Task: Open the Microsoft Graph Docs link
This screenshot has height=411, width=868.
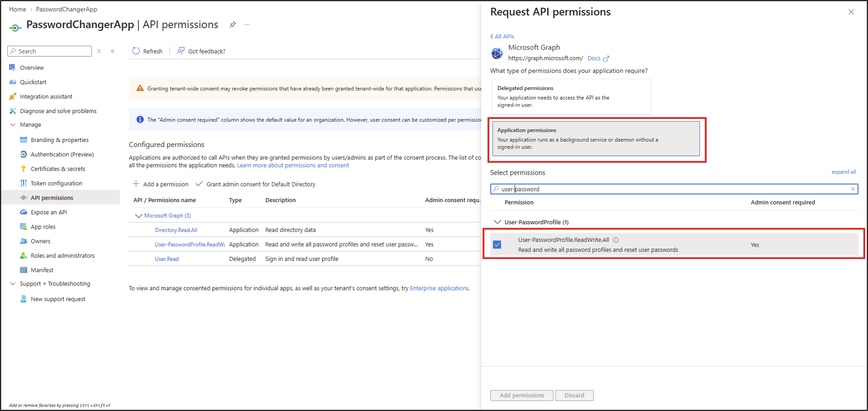Action: point(598,58)
